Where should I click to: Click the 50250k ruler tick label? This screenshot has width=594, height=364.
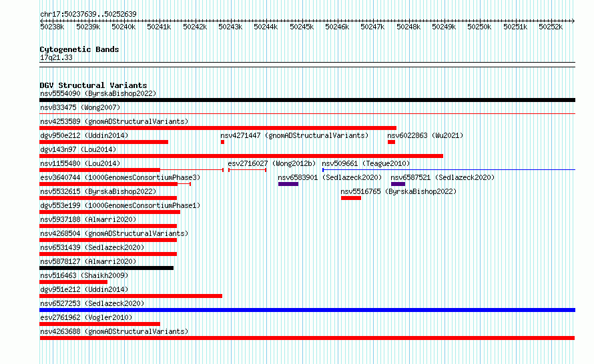click(x=479, y=27)
